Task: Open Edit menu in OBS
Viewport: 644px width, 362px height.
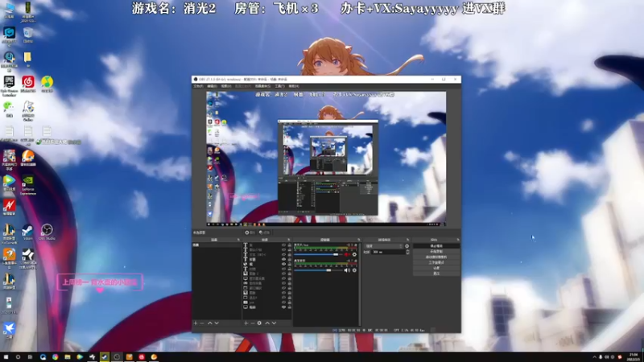Action: pos(213,86)
